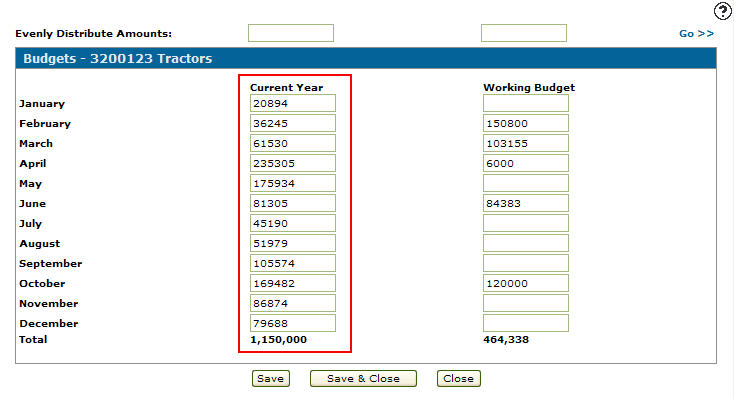The height and width of the screenshot is (399, 734).
Task: Focus the empty January Working Budget field
Action: [526, 103]
